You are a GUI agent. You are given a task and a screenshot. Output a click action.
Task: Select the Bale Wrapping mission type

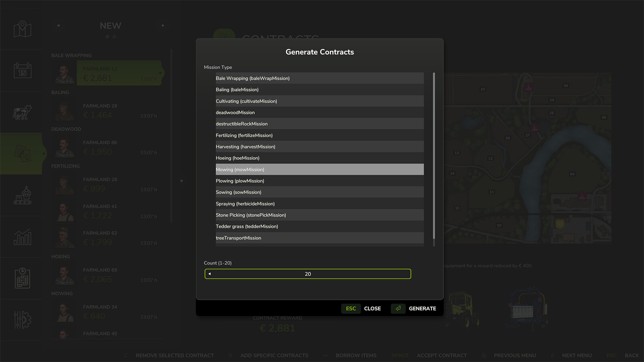pos(319,78)
